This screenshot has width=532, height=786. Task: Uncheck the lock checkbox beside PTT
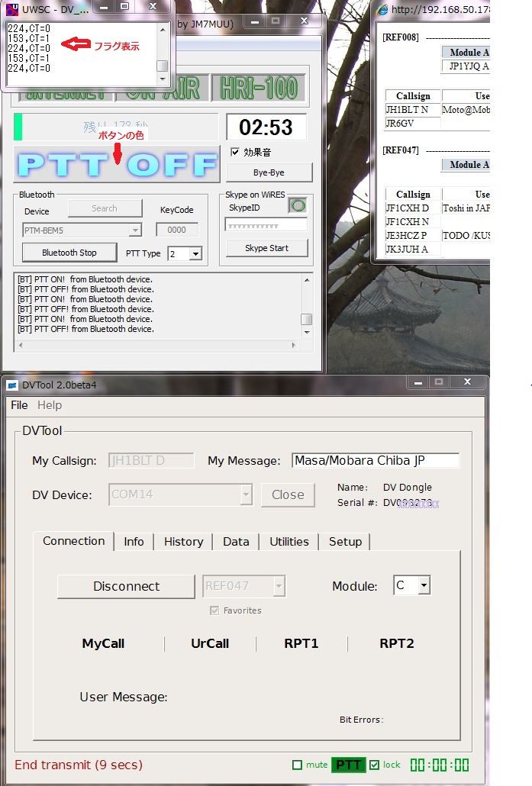[x=374, y=765]
